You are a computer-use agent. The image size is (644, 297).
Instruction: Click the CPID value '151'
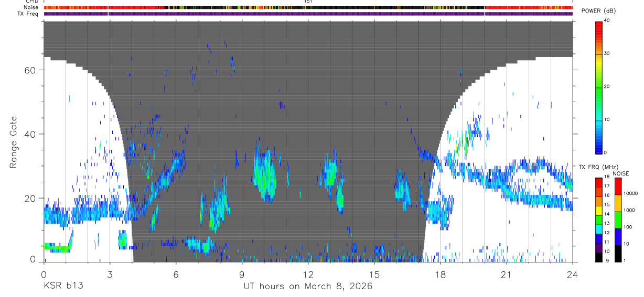pos(308,2)
